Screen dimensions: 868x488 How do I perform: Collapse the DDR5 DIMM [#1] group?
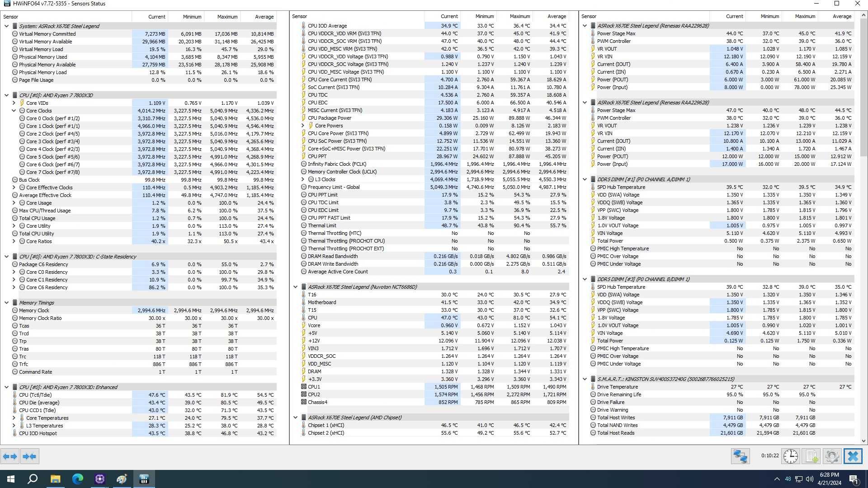(585, 179)
